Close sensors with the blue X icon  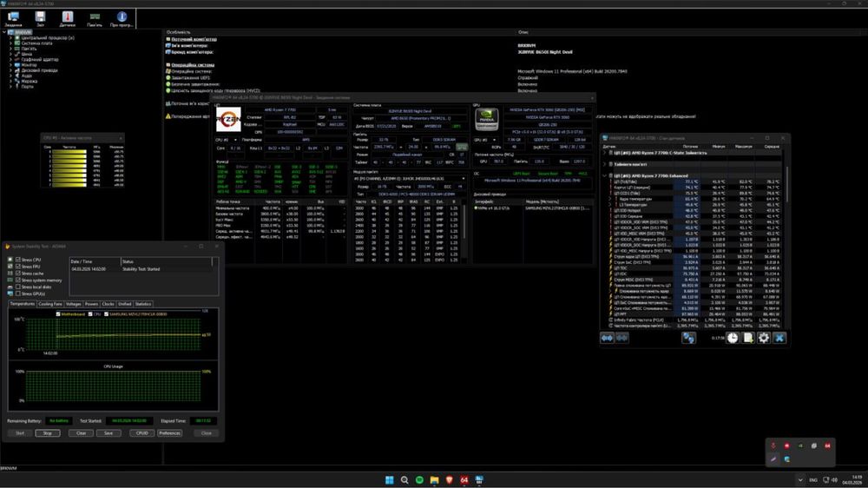tap(779, 338)
